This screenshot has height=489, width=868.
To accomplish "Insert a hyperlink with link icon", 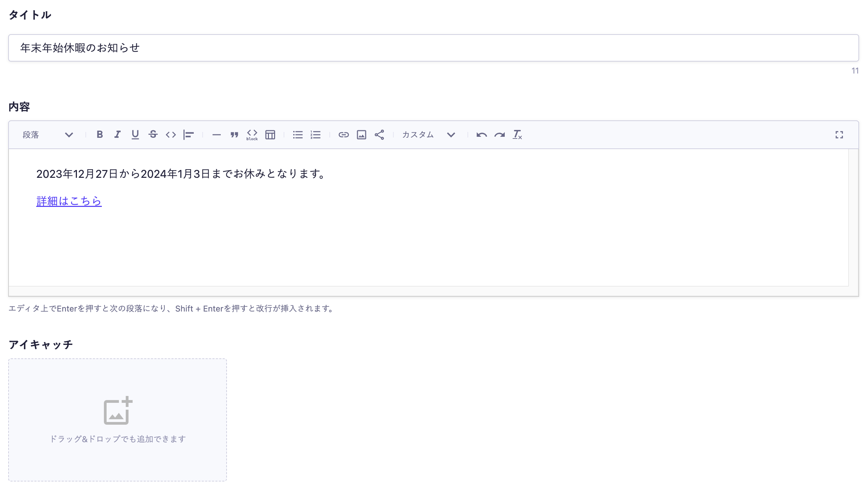I will [x=344, y=135].
